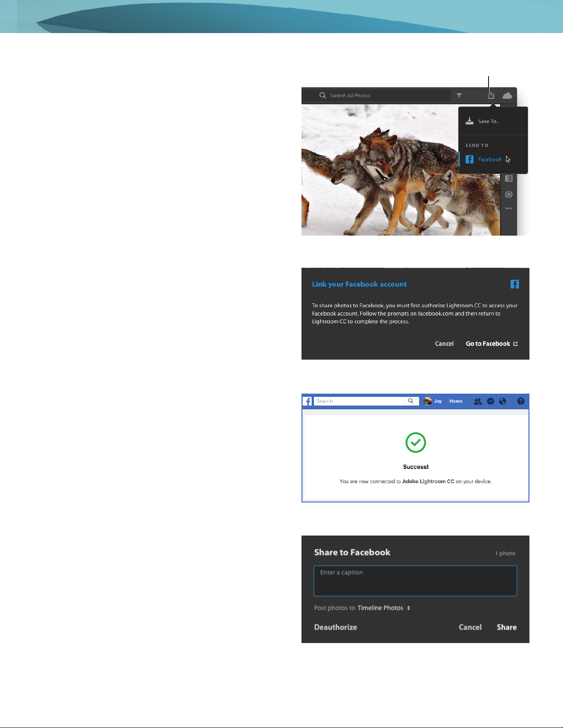Click the coyote photo in Lightroom
The height and width of the screenshot is (728, 563).
[x=400, y=170]
